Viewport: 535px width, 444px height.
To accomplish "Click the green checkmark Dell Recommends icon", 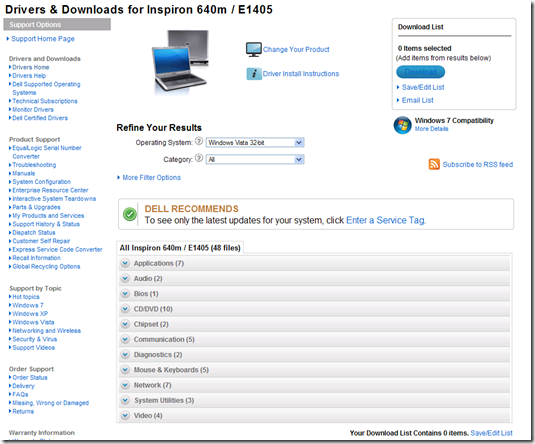I will (130, 214).
